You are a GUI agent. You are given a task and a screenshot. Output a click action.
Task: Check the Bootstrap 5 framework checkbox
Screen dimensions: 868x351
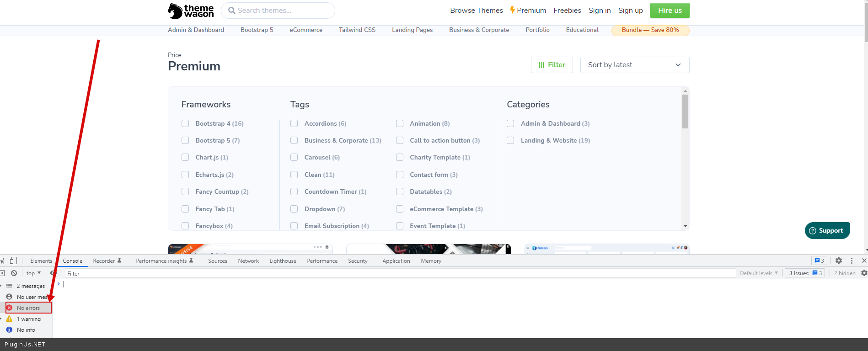pyautogui.click(x=185, y=140)
